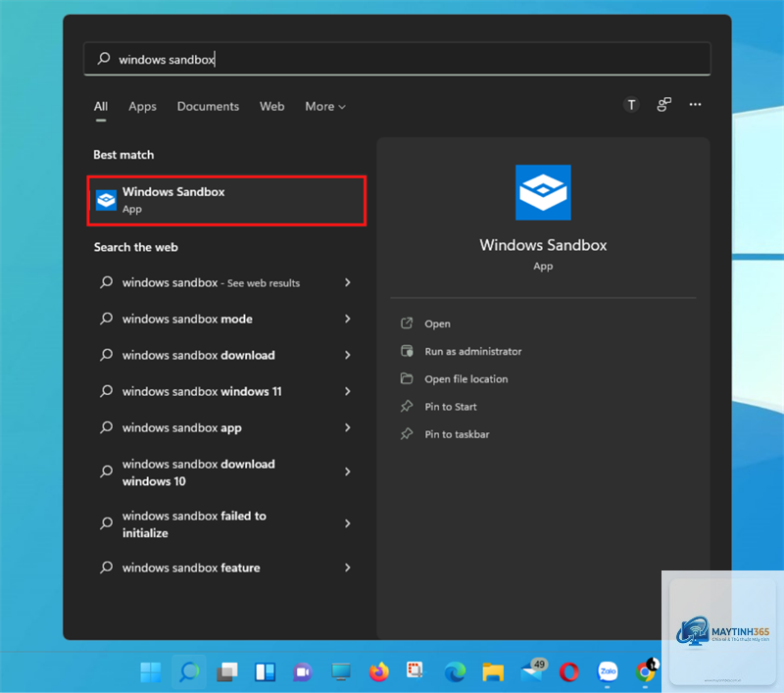
Task: Click the Windows Sandbox best match result
Action: point(226,201)
